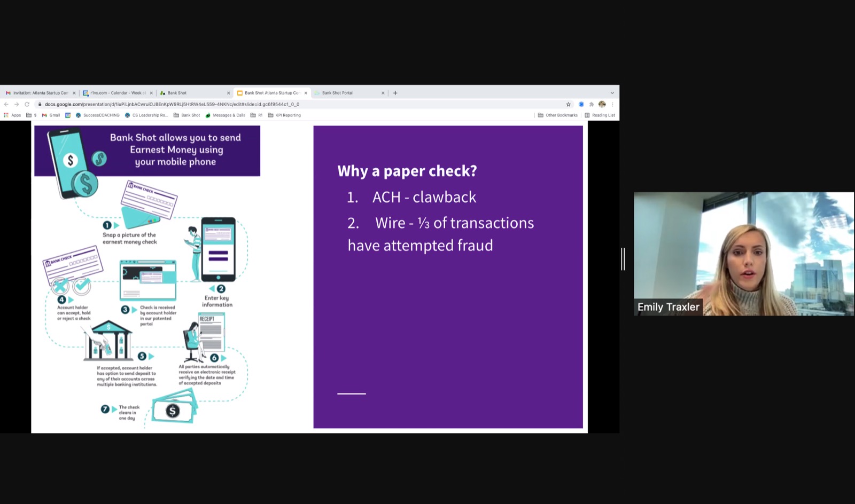Click the panel divider handle beside the video
Screen dimensions: 855x504
(623, 259)
